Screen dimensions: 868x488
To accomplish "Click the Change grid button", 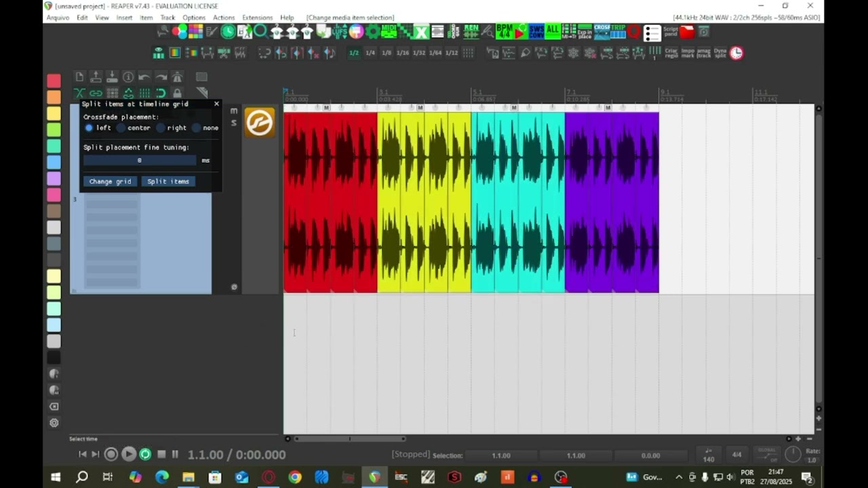I will (x=110, y=181).
